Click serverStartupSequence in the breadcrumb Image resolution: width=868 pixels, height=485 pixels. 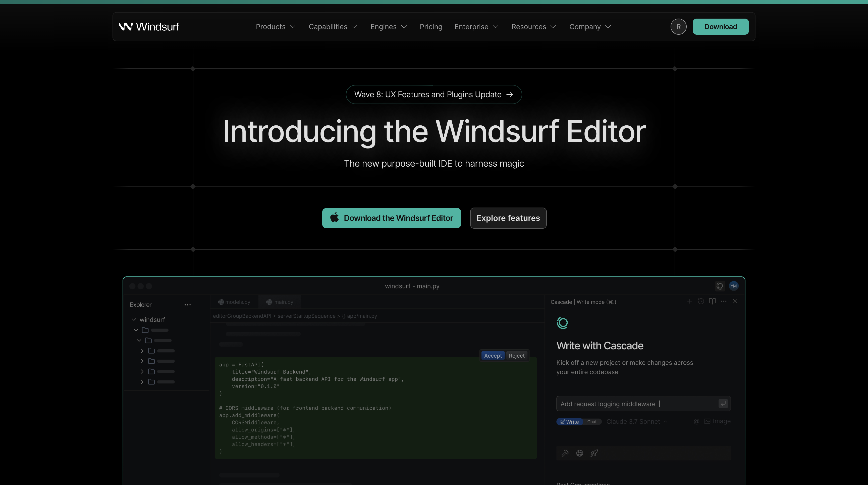point(306,316)
